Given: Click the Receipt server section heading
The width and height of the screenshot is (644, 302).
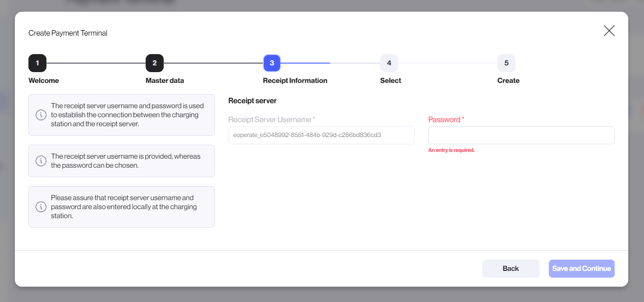Looking at the screenshot, I should (252, 101).
